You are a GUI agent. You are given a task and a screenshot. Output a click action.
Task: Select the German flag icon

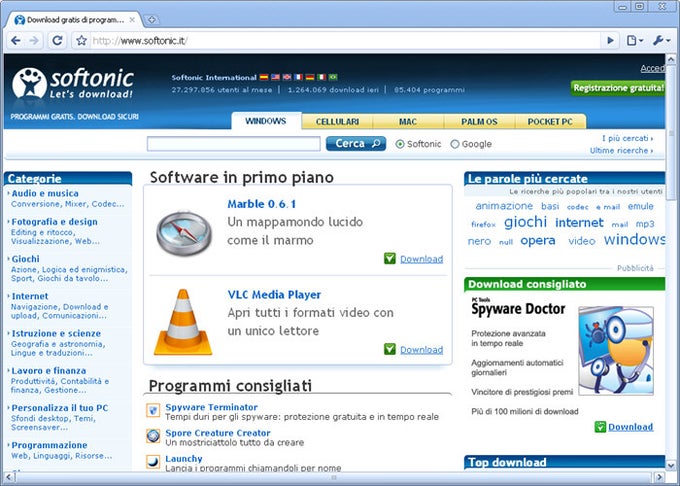(310, 77)
